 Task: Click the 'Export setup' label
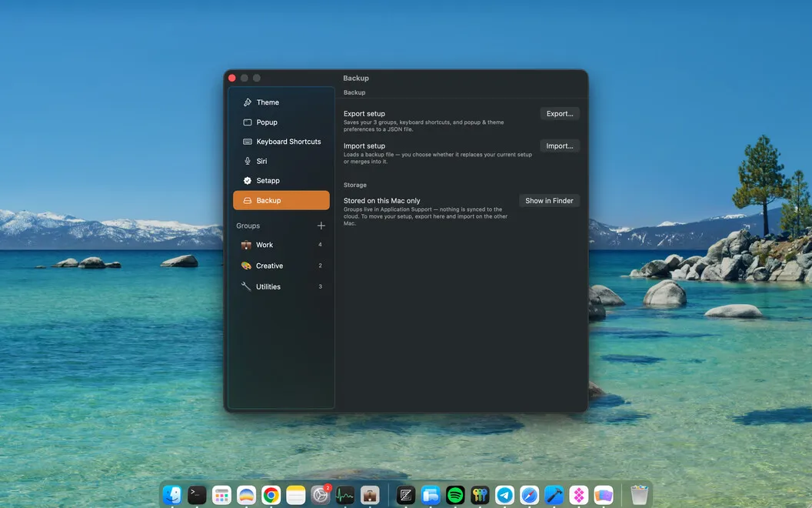(x=364, y=113)
